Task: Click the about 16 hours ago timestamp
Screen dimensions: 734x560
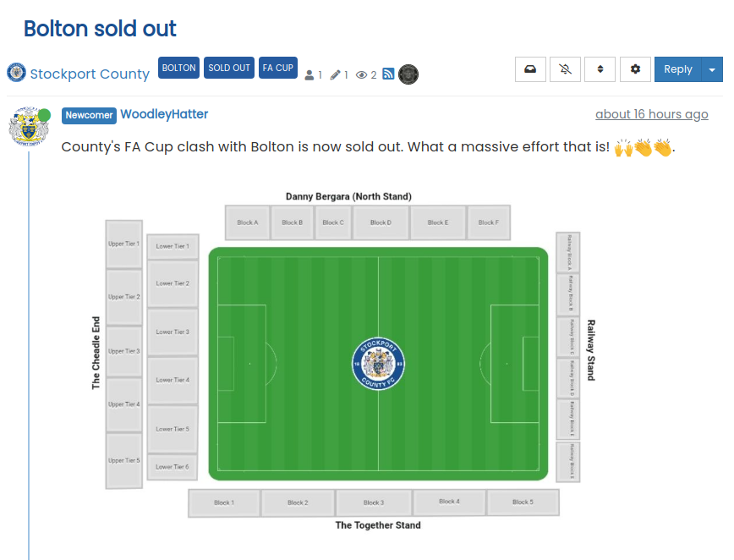Action: coord(651,114)
